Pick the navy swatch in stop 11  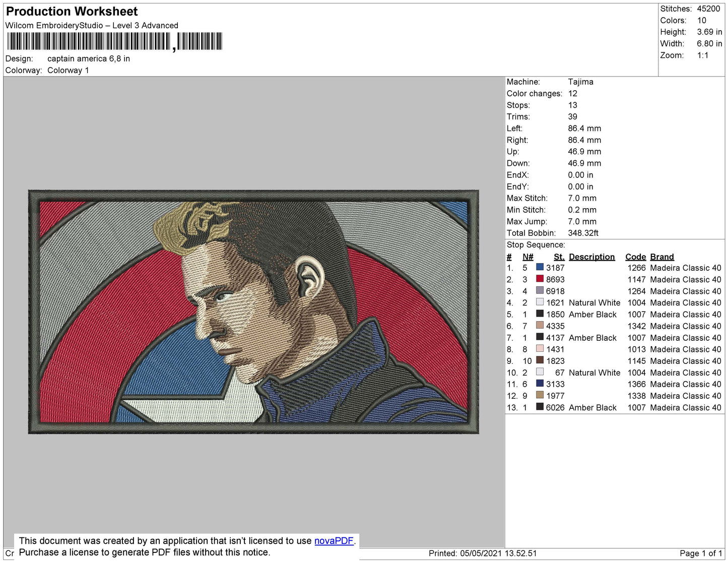pyautogui.click(x=540, y=384)
